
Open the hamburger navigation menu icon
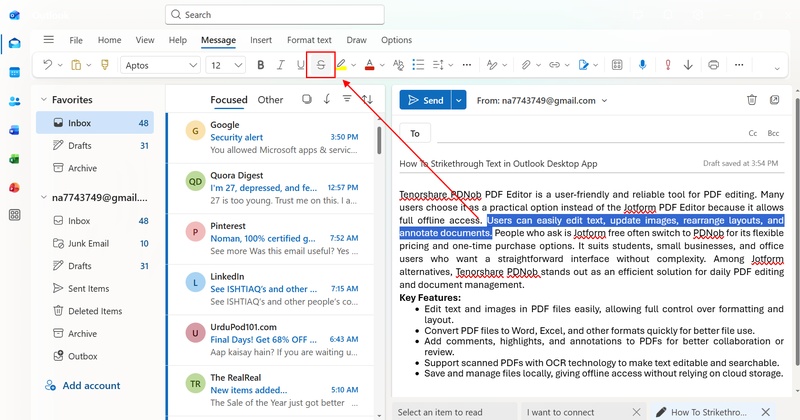click(48, 40)
